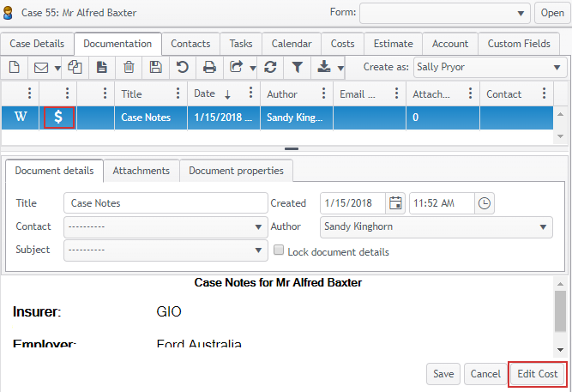572x392 pixels.
Task: Click the Edit Cost button
Action: click(537, 374)
